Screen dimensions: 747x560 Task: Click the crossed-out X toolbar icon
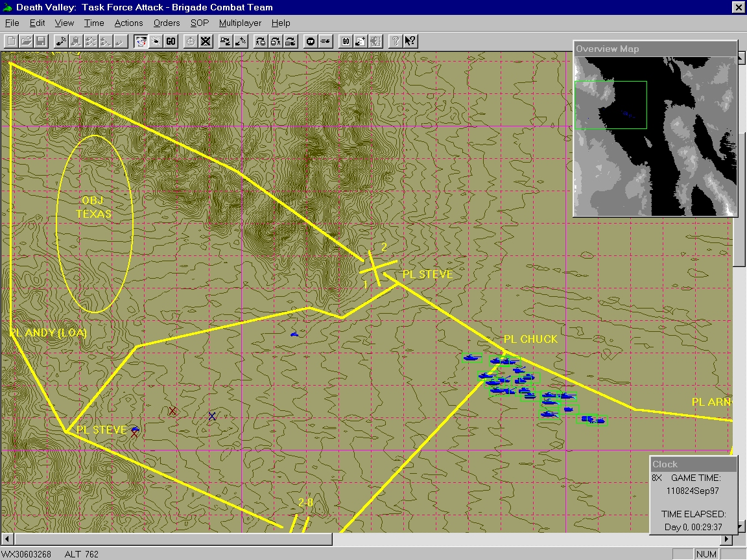click(x=206, y=41)
